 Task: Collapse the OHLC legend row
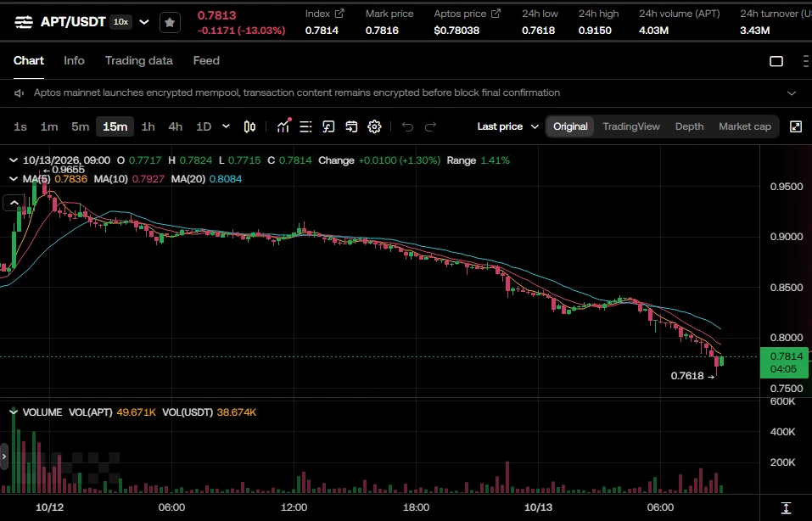[x=14, y=160]
